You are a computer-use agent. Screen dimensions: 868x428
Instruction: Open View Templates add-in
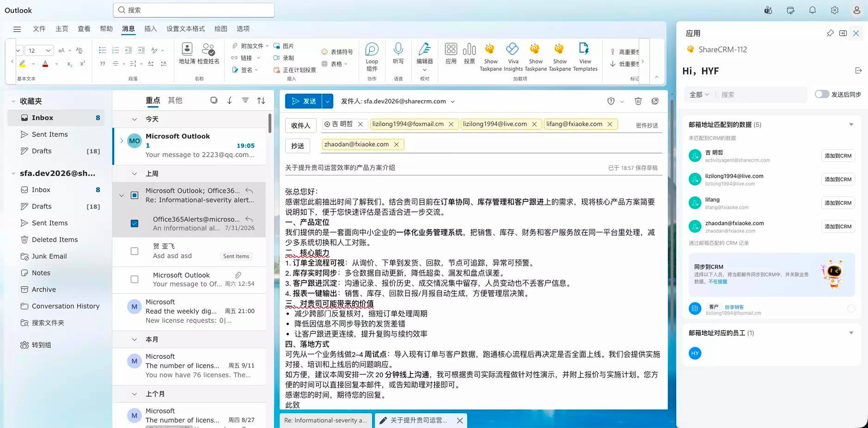[585, 57]
